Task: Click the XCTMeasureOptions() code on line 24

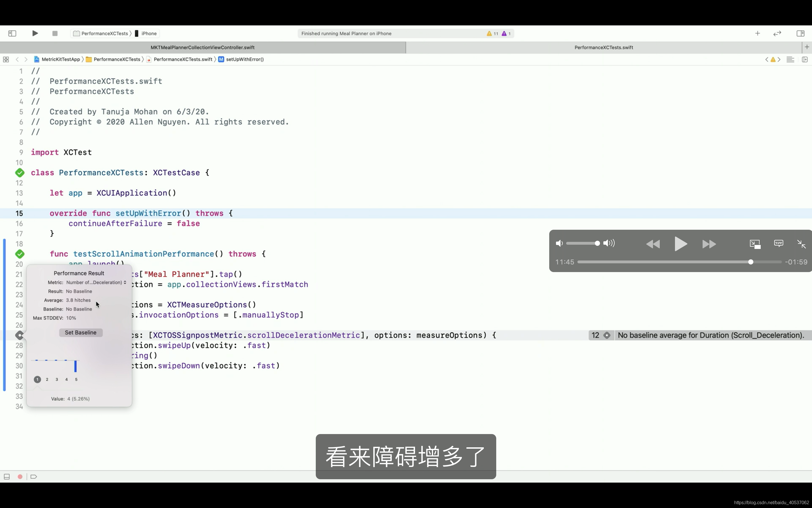Action: click(211, 305)
